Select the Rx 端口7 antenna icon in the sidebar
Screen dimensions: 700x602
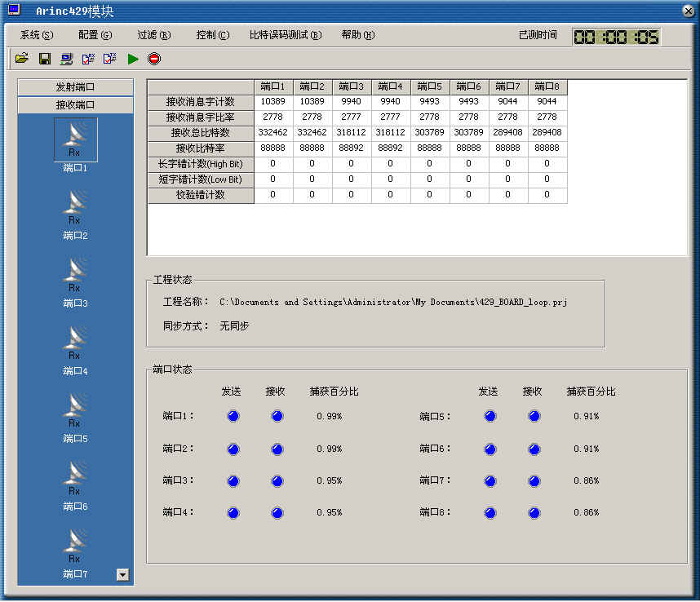click(x=75, y=546)
